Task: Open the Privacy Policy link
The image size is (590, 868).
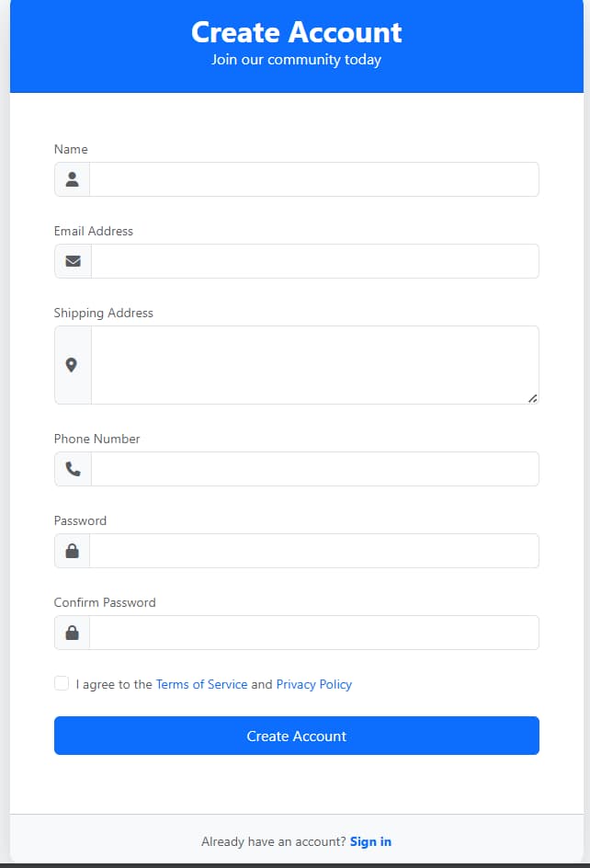Action: coord(313,684)
